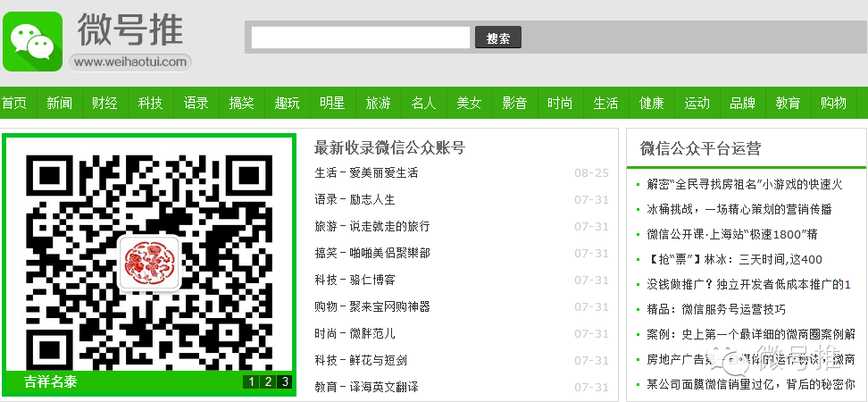Click the 搜索 search button

(498, 38)
